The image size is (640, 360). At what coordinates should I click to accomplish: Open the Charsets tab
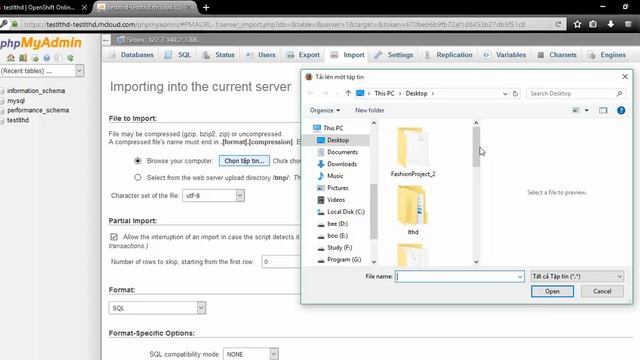coord(557,55)
